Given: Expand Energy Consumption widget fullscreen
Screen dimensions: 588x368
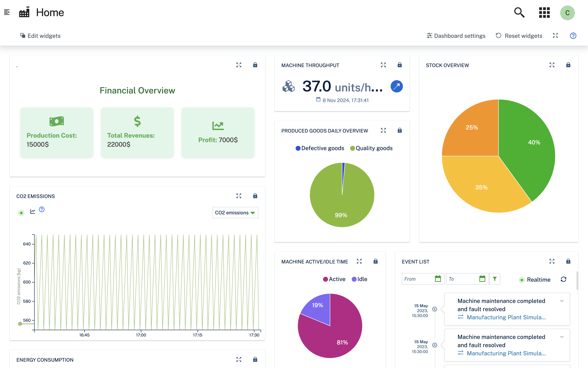Looking at the screenshot, I should point(239,359).
